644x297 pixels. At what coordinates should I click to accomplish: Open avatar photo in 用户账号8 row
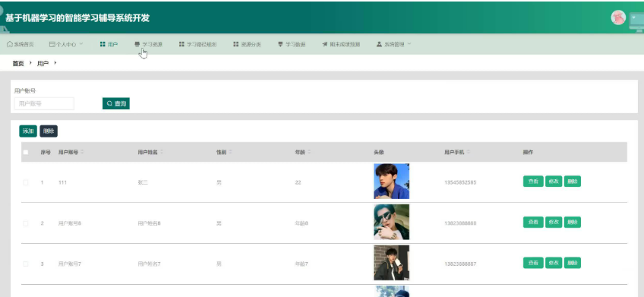click(391, 222)
